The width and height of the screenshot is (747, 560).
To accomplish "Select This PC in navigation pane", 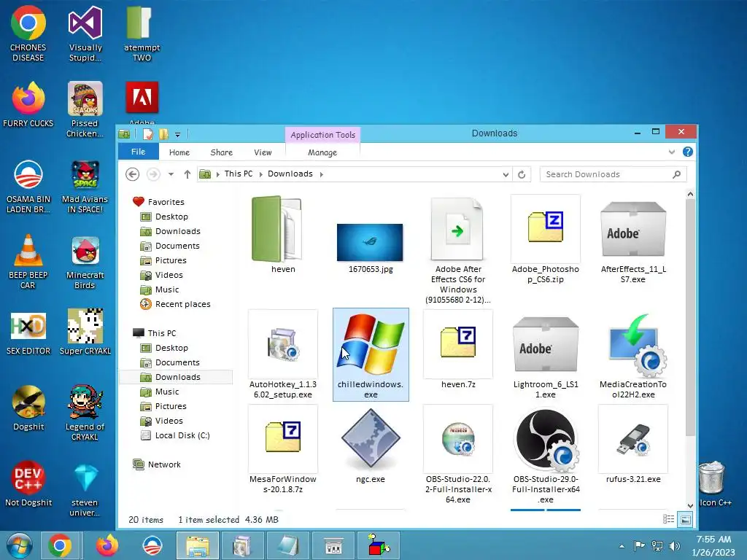I will pos(161,333).
